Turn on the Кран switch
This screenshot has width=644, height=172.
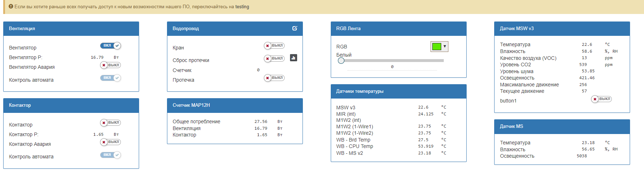tap(274, 46)
